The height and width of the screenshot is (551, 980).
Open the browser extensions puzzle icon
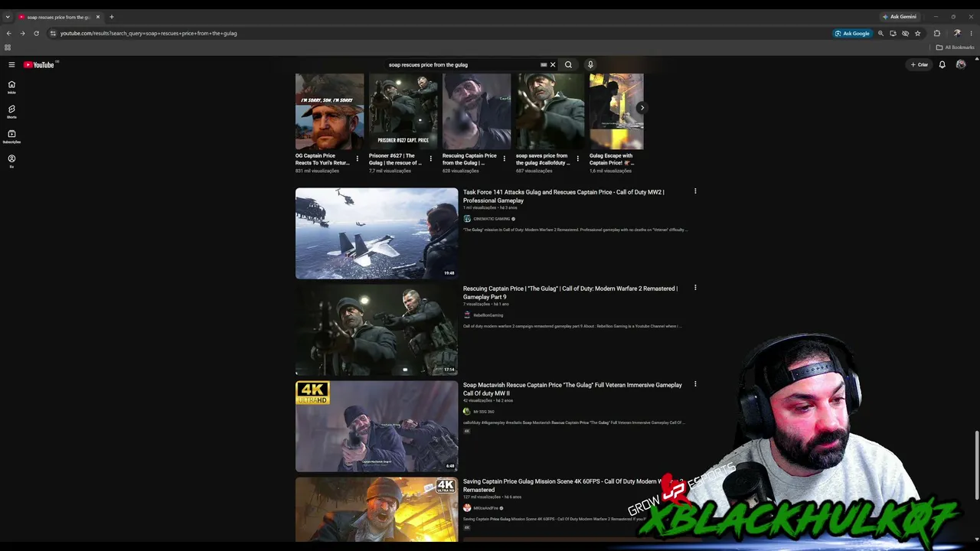click(937, 34)
